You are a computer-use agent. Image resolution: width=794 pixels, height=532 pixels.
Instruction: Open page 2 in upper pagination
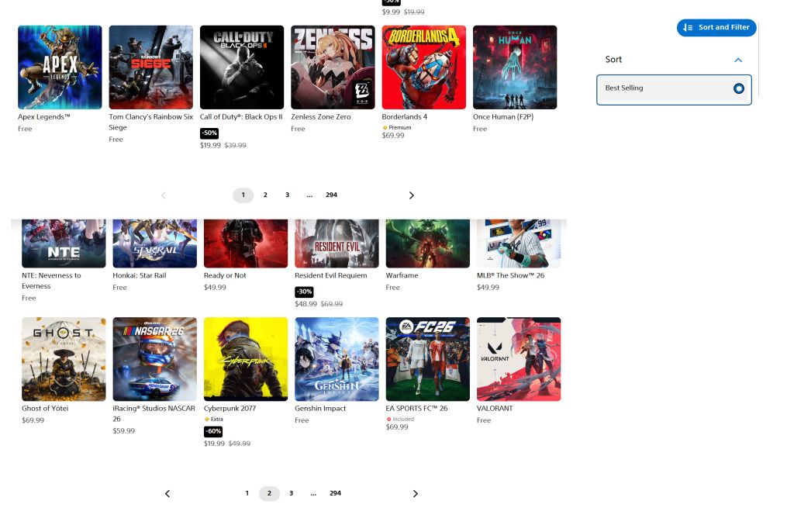coord(265,195)
